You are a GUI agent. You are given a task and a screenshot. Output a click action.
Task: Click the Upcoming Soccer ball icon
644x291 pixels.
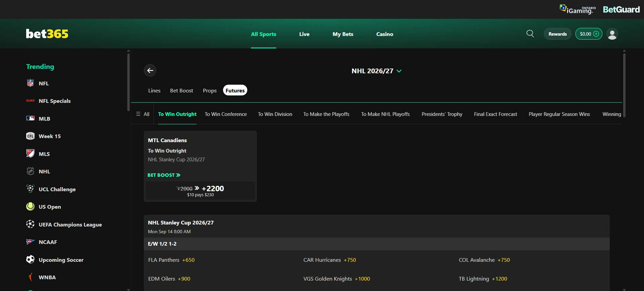tap(30, 259)
